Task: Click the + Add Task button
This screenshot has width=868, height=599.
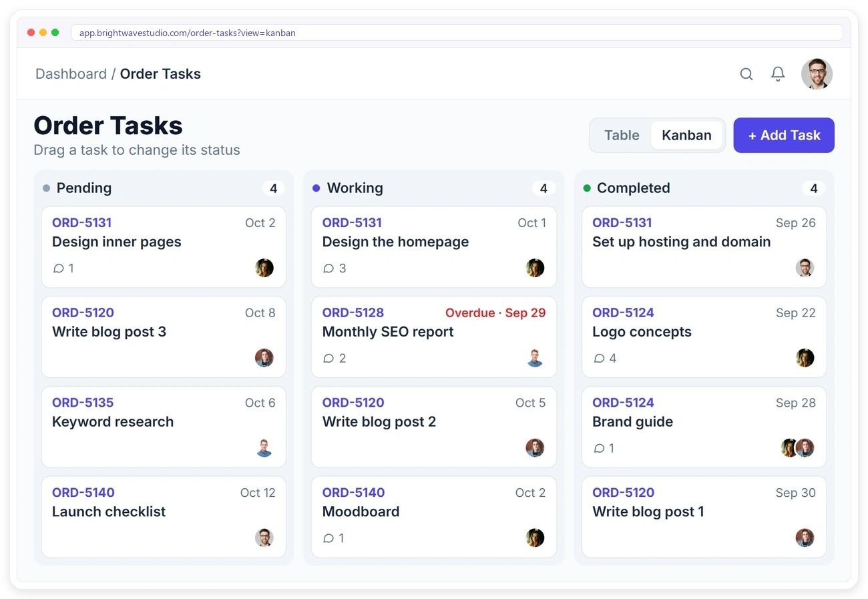Action: tap(784, 136)
